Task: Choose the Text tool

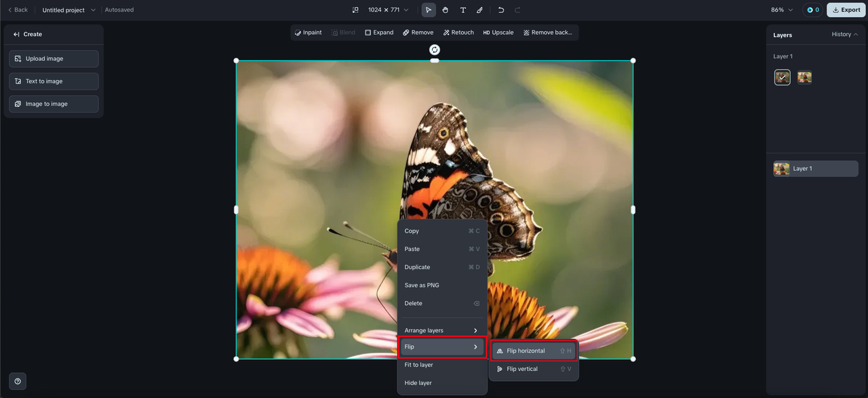Action: tap(463, 10)
